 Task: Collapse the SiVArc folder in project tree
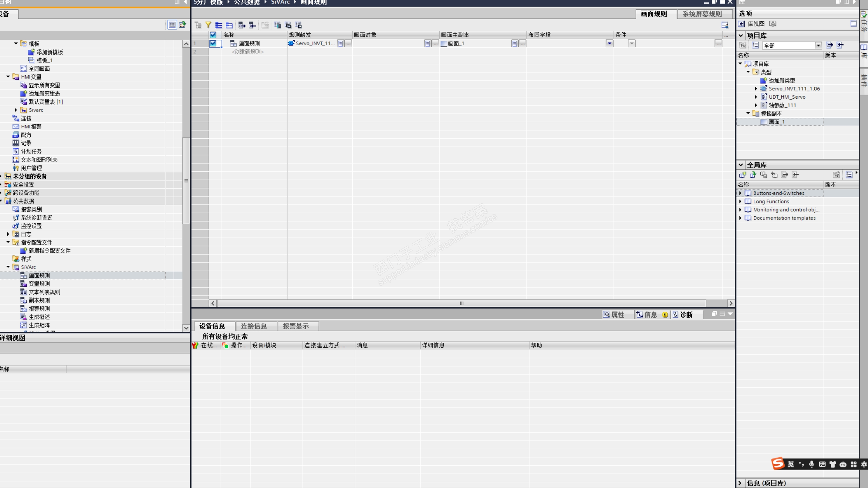8,267
